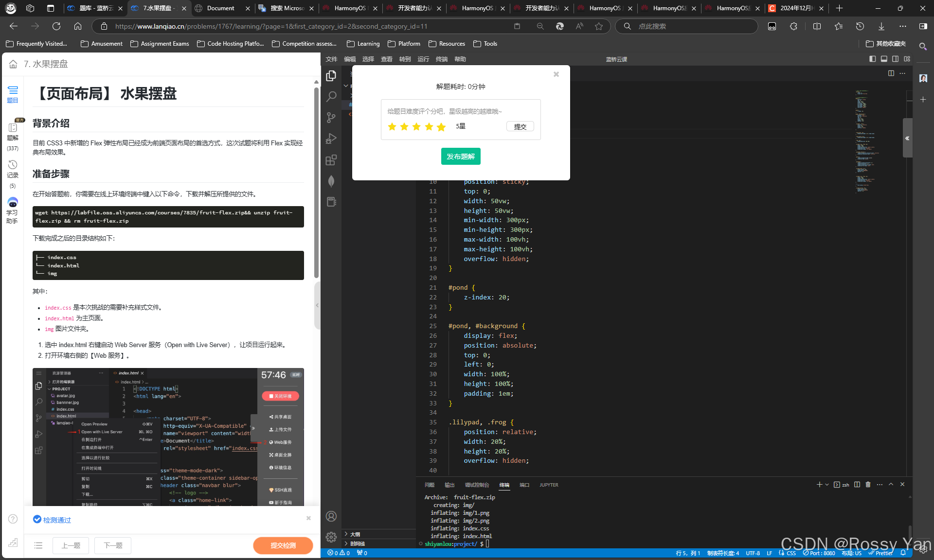Open Source Control view icon

[331, 118]
